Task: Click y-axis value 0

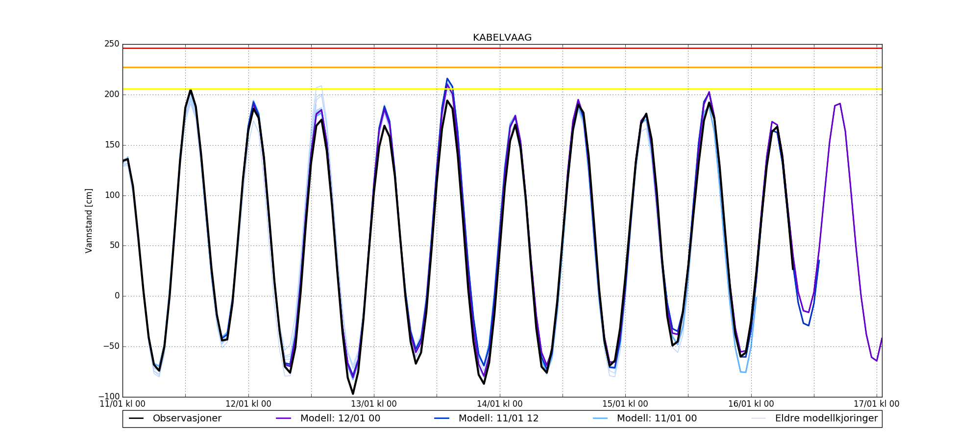Action: coord(117,296)
